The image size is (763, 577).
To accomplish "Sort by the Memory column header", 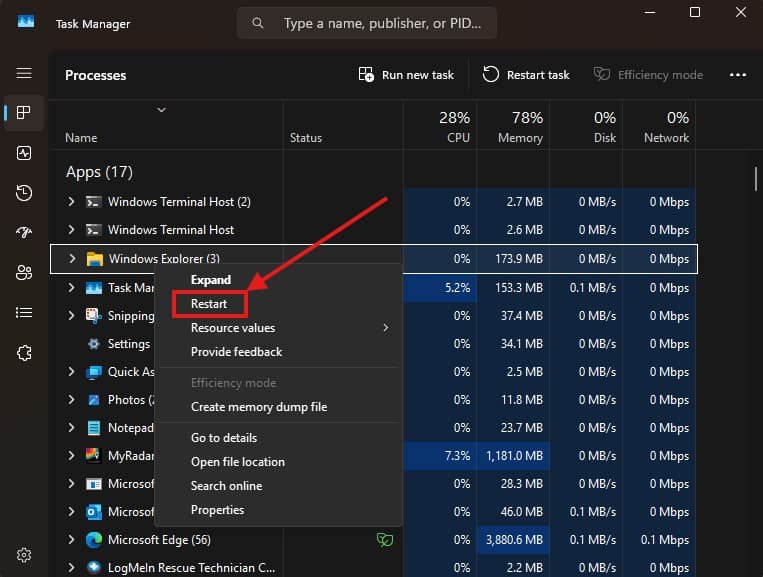I will pos(513,126).
